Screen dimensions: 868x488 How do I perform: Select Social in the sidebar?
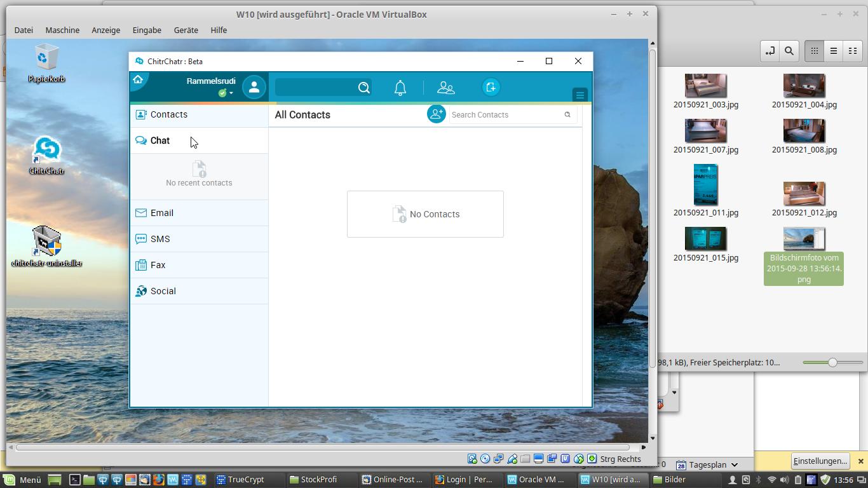[163, 291]
